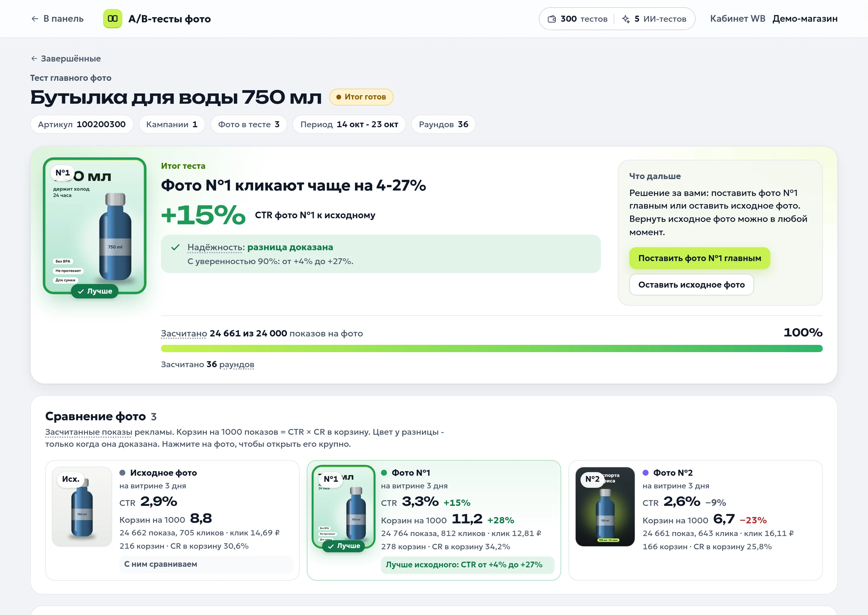868x615 pixels.
Task: Go back via 'В панель' link
Action: tap(57, 19)
